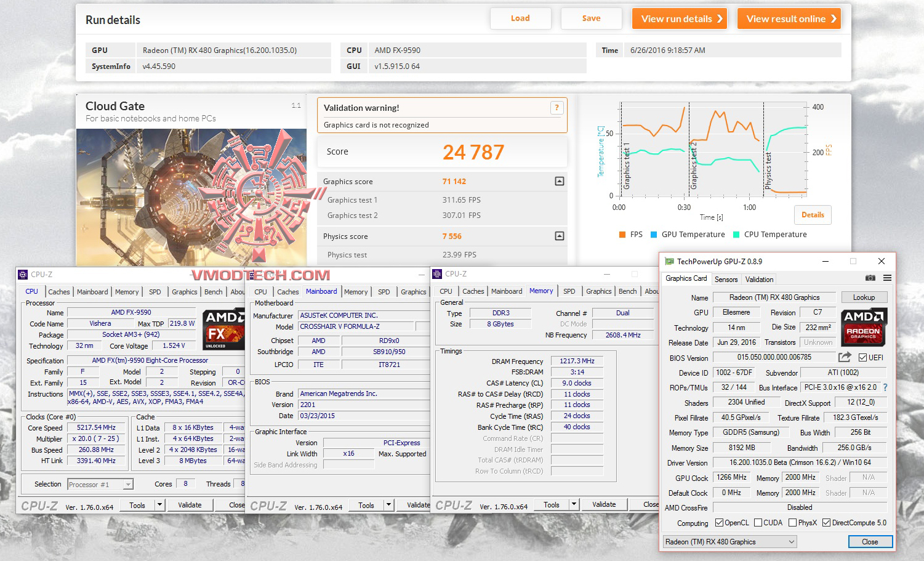Click the DRAM Frequency 1217.3 MHz value
Viewport: 924px width, 561px height.
pyautogui.click(x=577, y=361)
